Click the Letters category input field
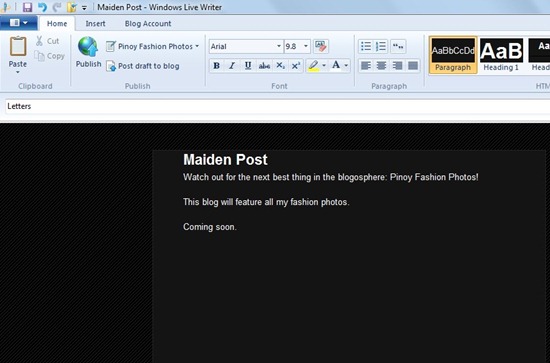Screen dimensions: 550x363 [277, 106]
